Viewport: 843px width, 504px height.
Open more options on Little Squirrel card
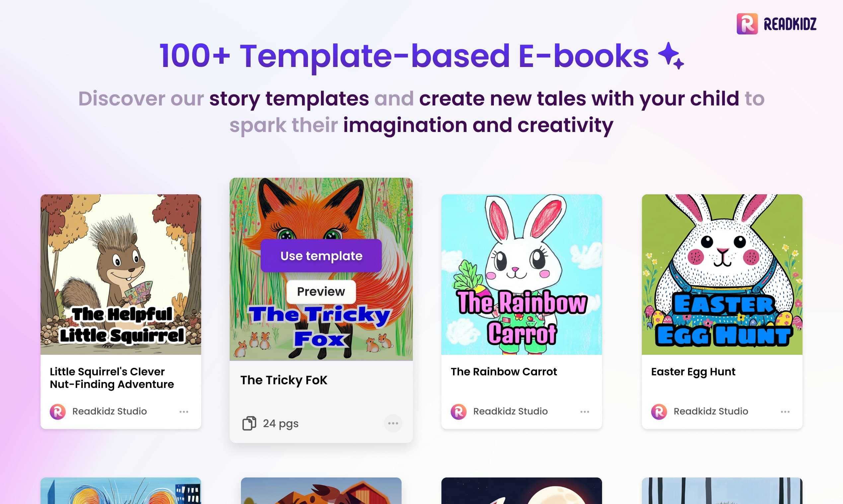(184, 411)
